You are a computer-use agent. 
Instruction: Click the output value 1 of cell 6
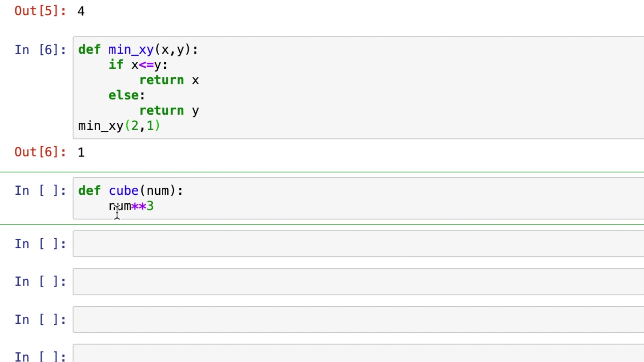81,153
